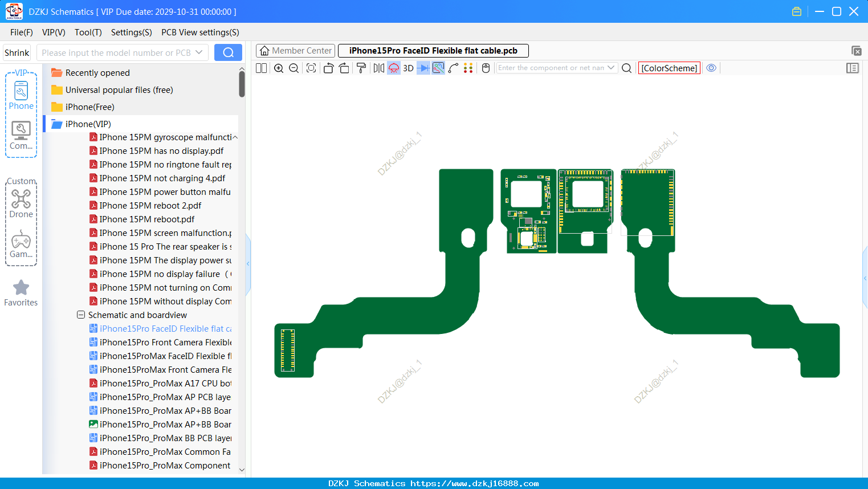Open the Settings(S) menu

pyautogui.click(x=132, y=32)
